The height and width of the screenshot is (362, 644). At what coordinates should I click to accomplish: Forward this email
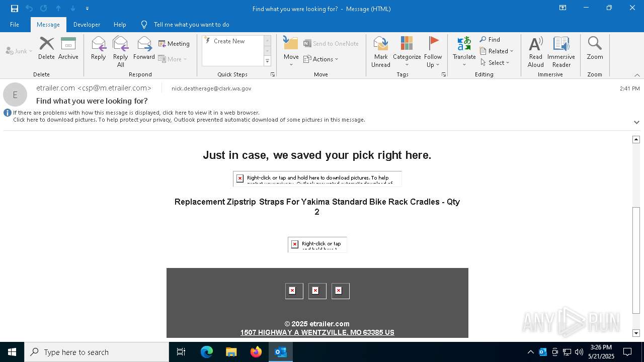pos(144,48)
